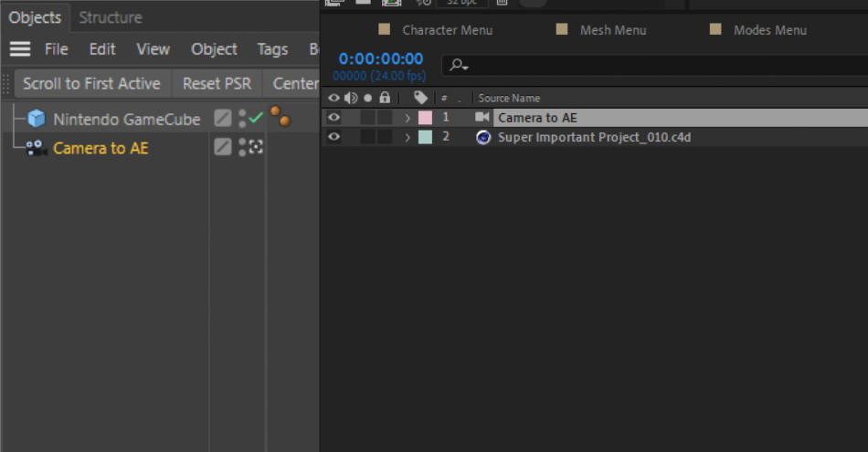Image resolution: width=868 pixels, height=452 pixels.
Task: Select Camera to AE in Objects tree
Action: click(101, 148)
